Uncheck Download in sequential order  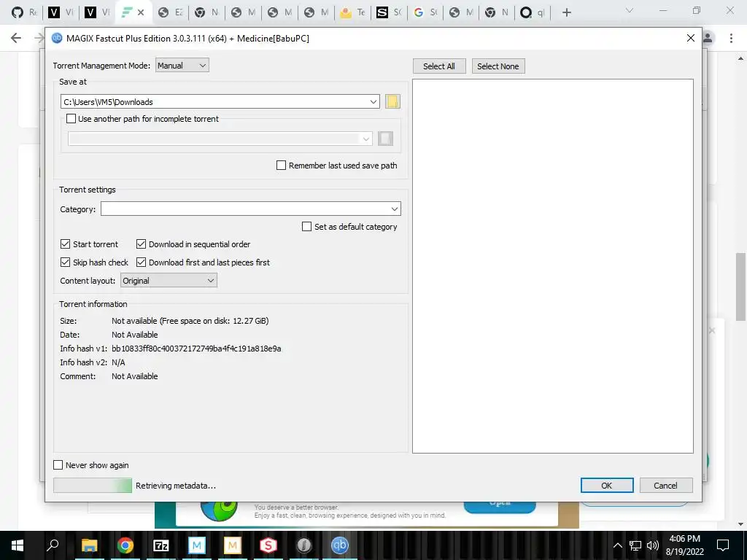(141, 244)
